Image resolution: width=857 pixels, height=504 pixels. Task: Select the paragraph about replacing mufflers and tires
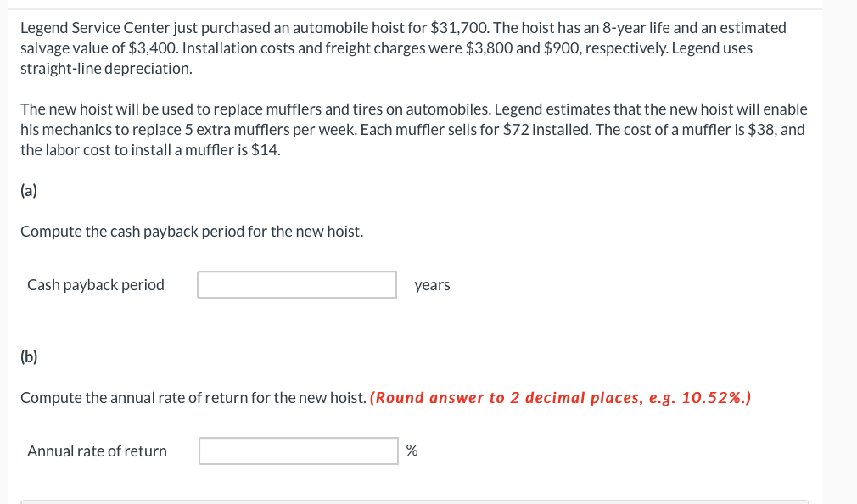tap(414, 129)
